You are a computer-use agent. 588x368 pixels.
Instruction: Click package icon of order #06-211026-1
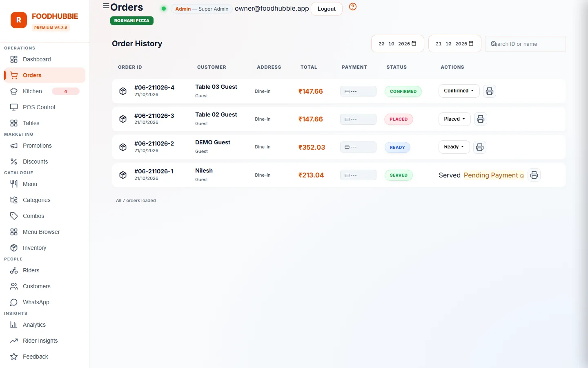tap(123, 175)
